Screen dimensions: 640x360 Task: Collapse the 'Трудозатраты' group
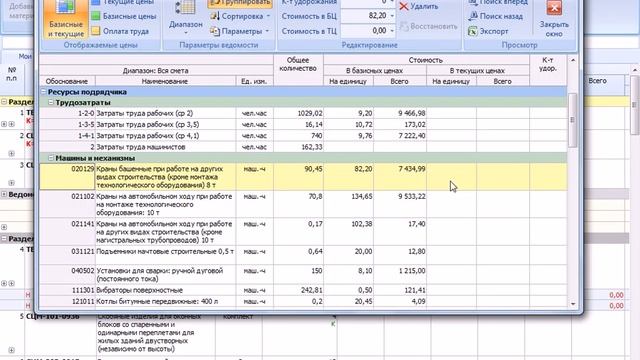[x=51, y=102]
